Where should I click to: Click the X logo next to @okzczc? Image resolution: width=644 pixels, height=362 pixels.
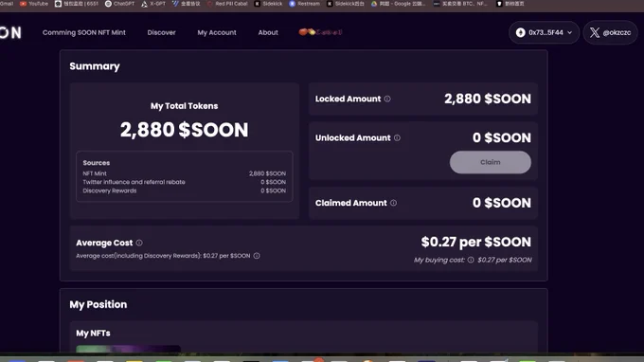coord(595,32)
